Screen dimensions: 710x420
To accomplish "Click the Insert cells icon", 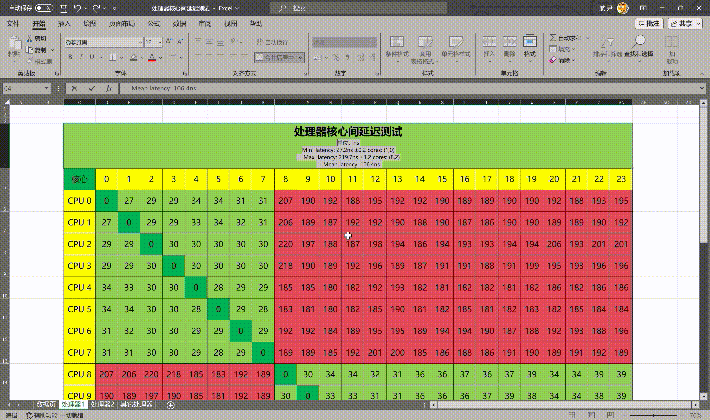I will 489,45.
